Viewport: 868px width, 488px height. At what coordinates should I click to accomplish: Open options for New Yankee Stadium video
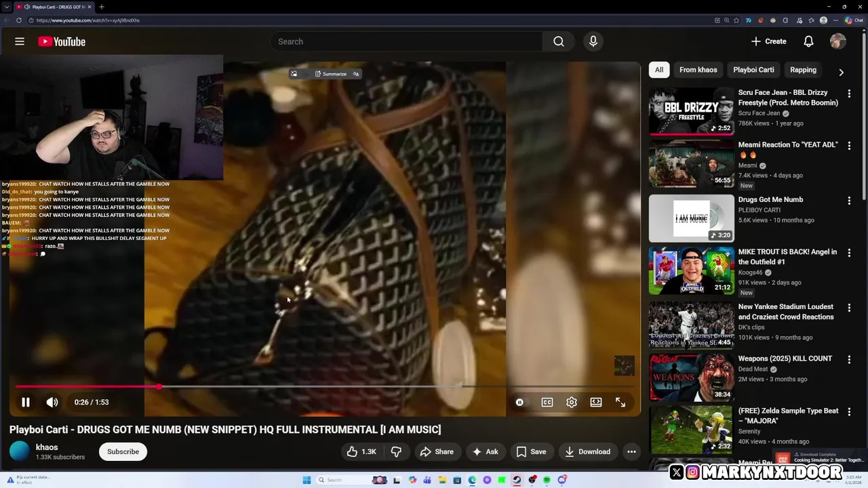[849, 308]
